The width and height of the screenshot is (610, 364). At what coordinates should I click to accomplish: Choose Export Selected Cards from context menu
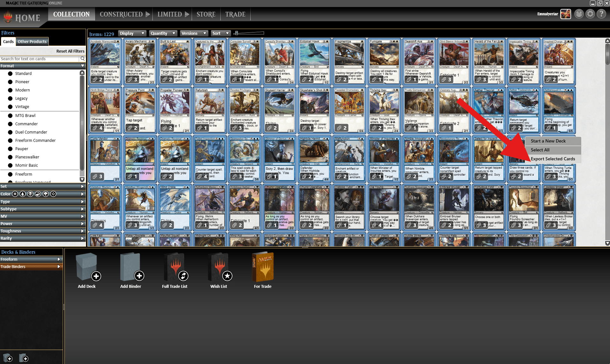[553, 159]
